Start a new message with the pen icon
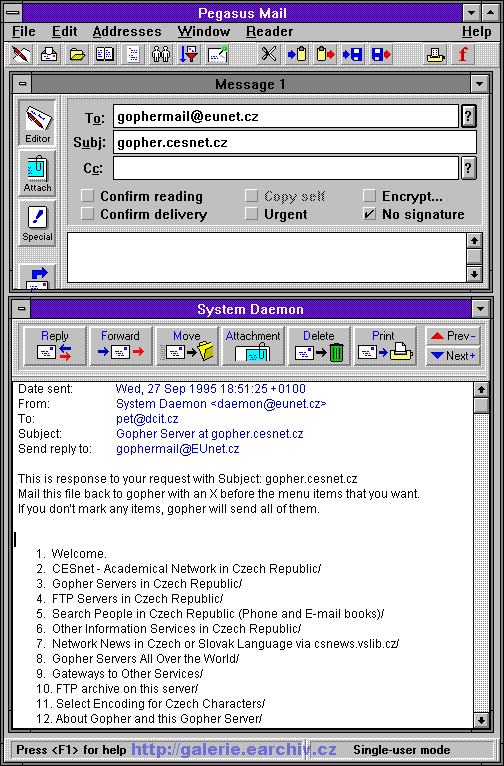 [x=21, y=54]
